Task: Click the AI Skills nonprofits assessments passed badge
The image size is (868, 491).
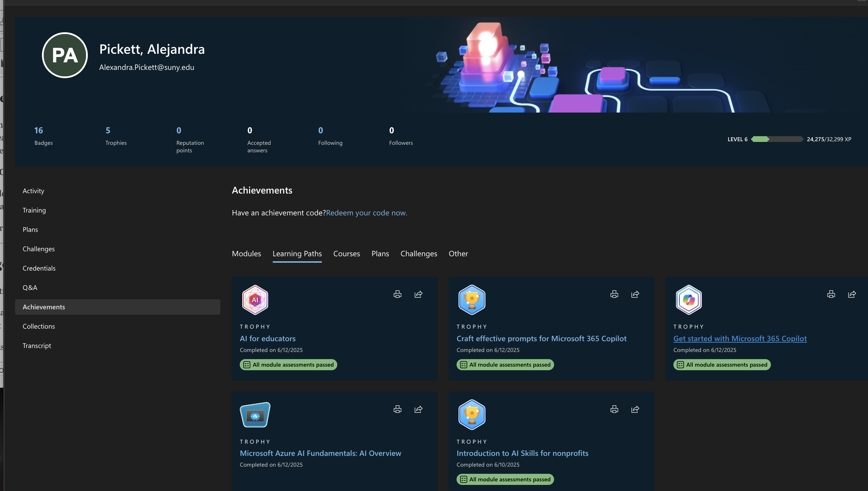Action: [x=505, y=480]
